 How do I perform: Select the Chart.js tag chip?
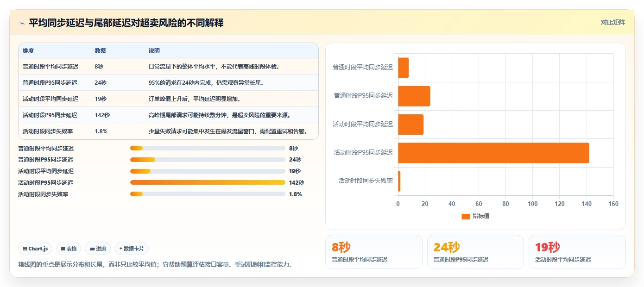[36, 249]
